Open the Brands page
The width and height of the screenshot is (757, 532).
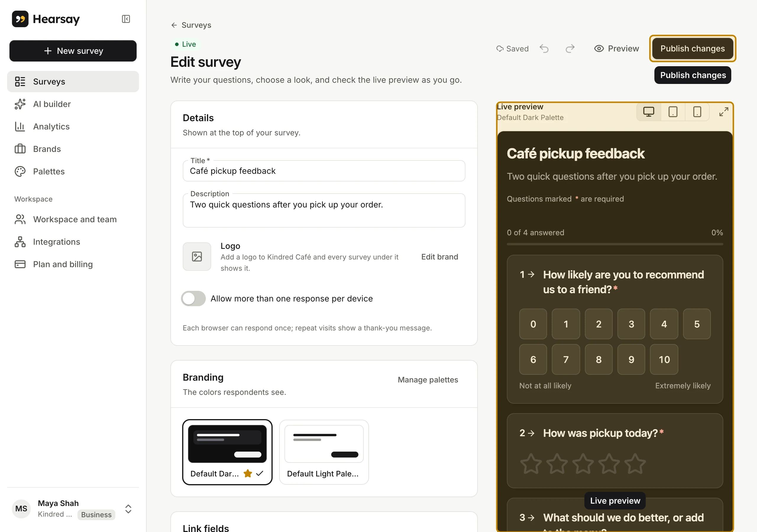tap(73, 149)
